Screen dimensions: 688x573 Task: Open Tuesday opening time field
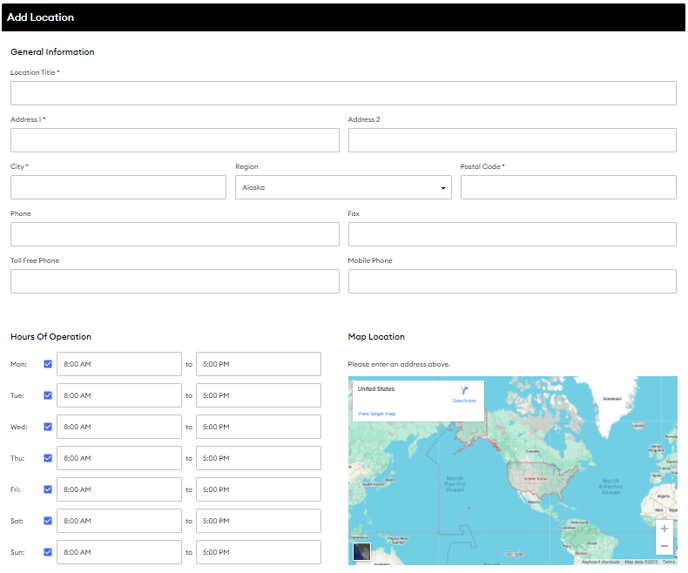pos(118,396)
